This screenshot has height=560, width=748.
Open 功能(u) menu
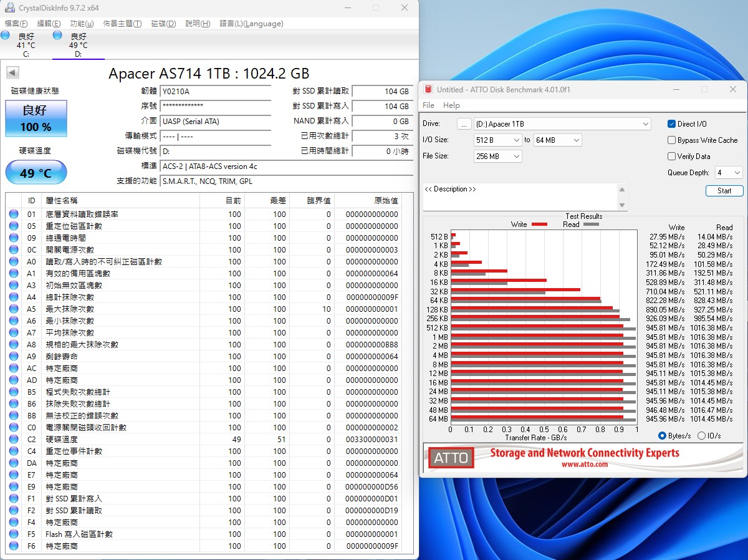(82, 24)
